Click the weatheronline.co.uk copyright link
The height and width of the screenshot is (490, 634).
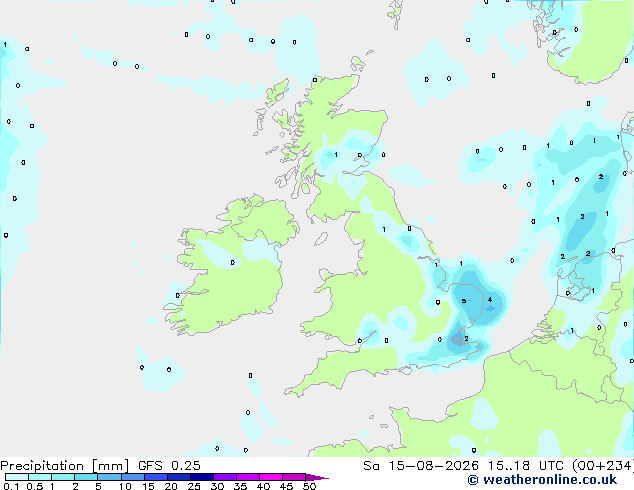click(542, 480)
